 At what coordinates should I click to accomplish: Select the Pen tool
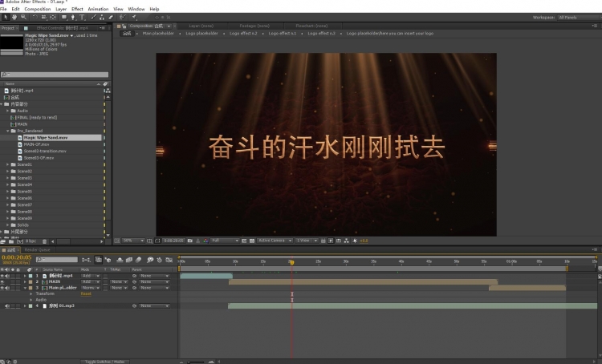coord(73,18)
